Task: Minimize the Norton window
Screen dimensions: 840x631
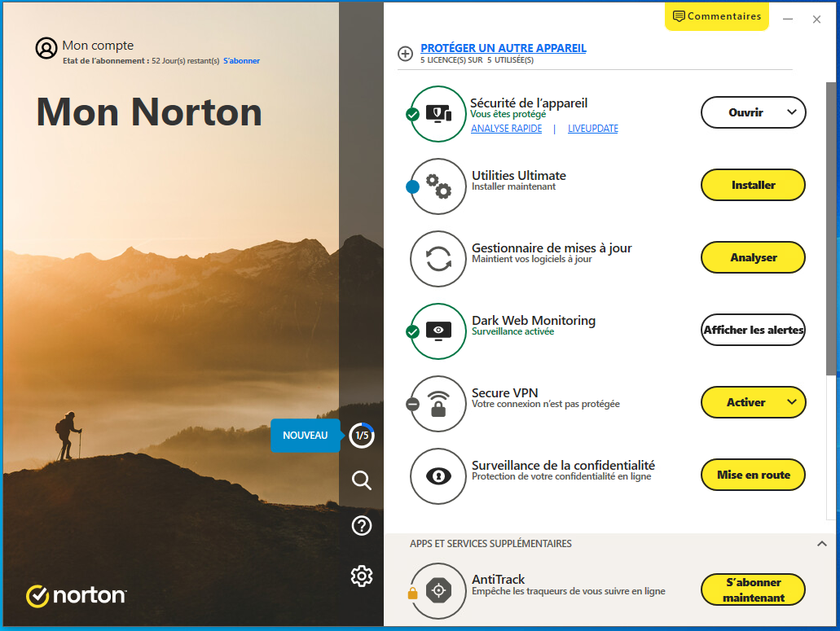Action: (x=788, y=20)
